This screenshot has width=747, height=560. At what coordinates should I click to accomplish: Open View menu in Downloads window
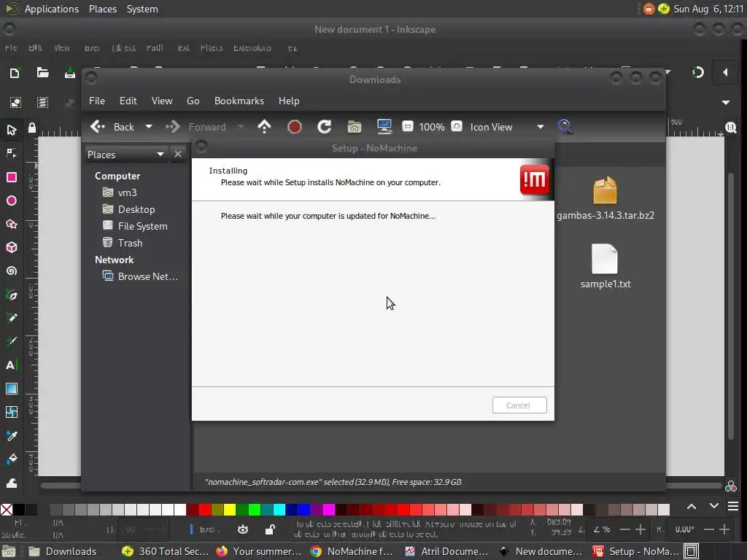coord(162,101)
